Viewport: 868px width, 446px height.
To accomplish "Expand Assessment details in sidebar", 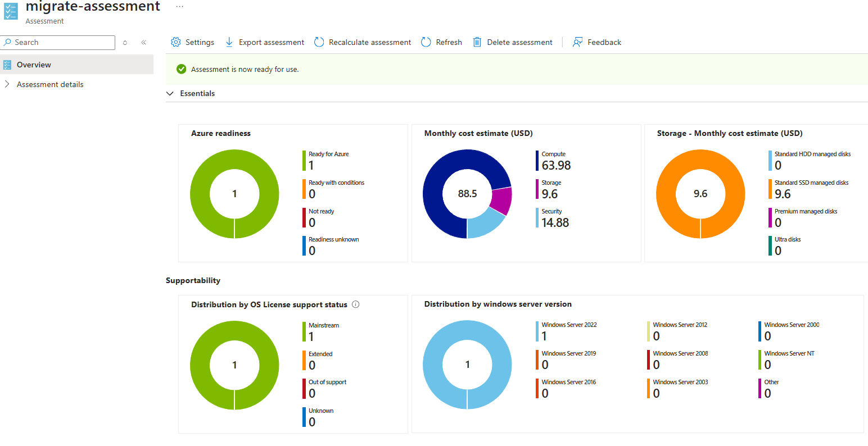I will tap(7, 84).
